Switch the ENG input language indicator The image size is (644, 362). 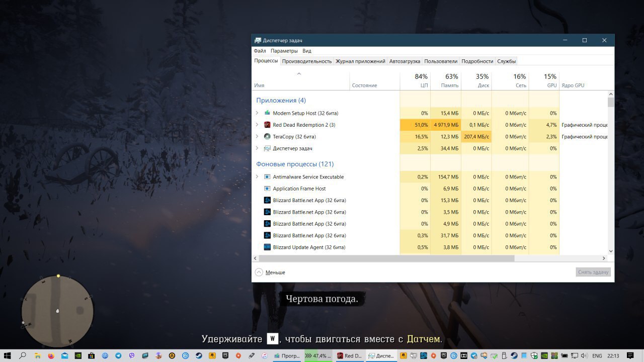597,355
